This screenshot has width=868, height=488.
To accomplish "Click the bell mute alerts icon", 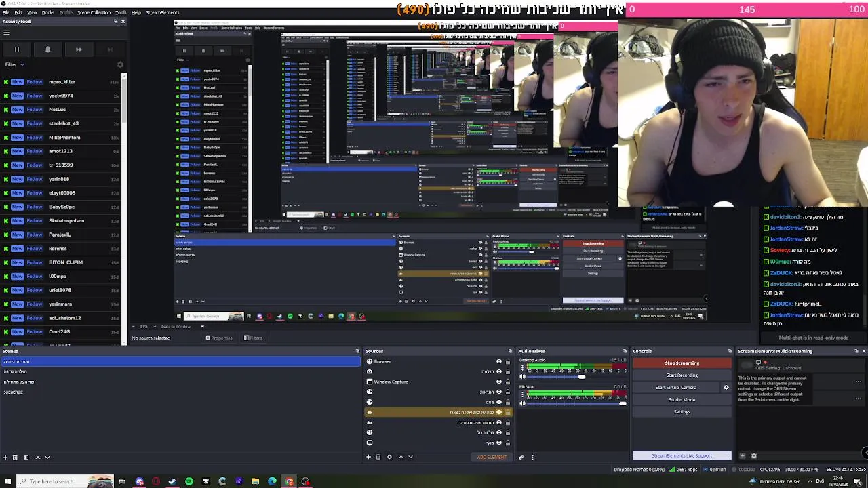I will pos(47,49).
